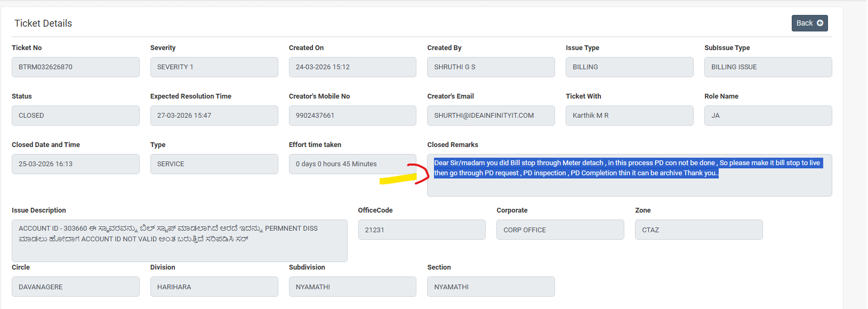Click the Division field showing HARIHARA
This screenshot has height=309, width=868.
pyautogui.click(x=214, y=287)
